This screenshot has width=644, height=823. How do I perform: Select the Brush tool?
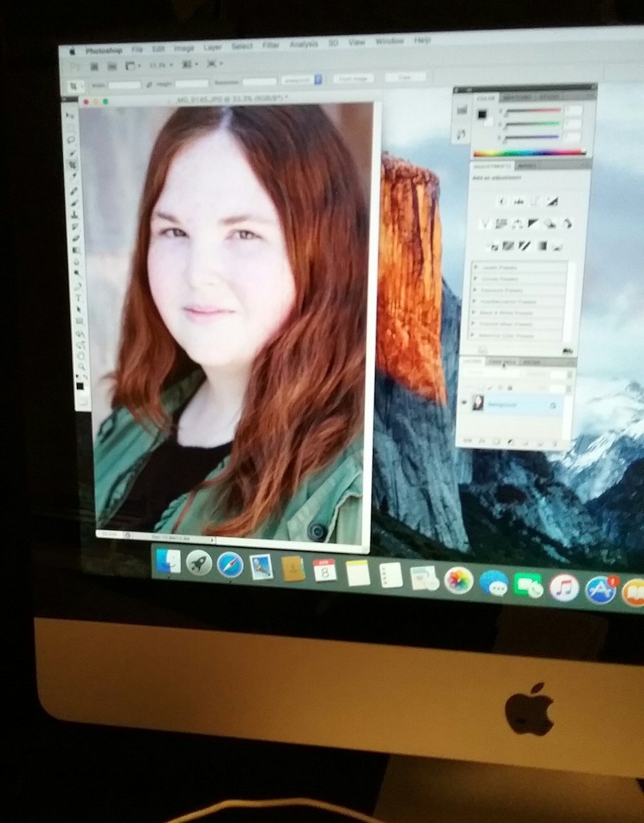click(74, 204)
